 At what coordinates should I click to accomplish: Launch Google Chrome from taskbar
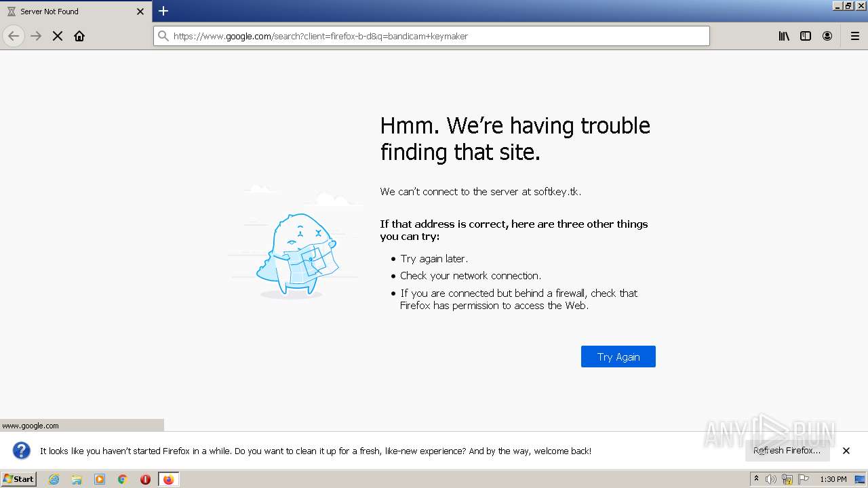click(x=123, y=479)
